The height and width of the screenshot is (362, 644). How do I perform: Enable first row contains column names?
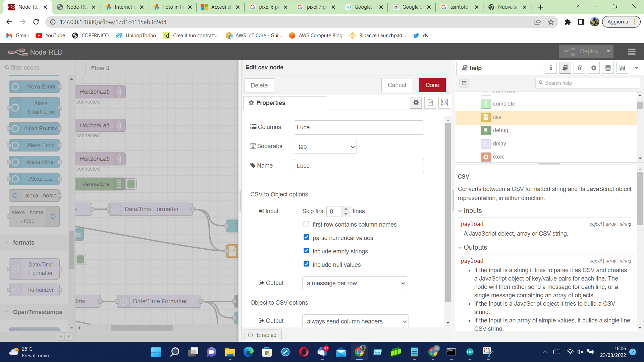306,224
